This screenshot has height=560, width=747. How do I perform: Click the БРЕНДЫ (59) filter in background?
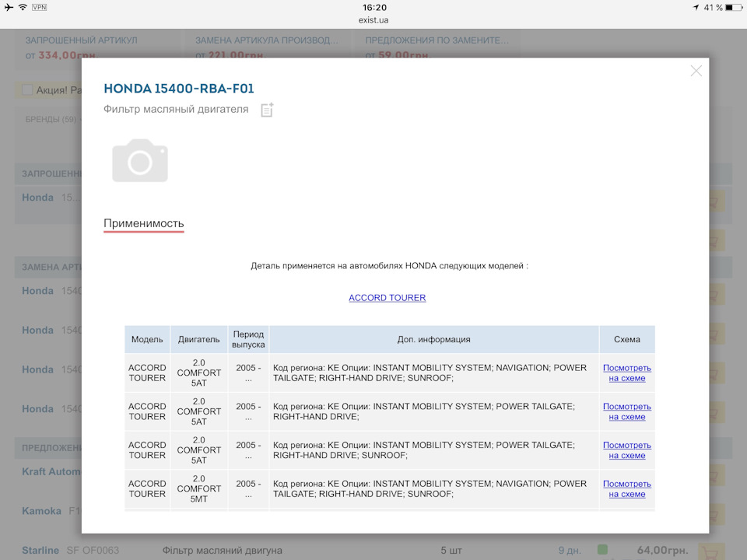[51, 119]
